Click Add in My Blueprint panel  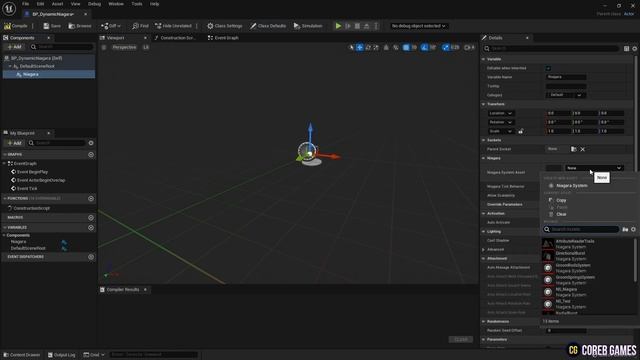point(14,143)
